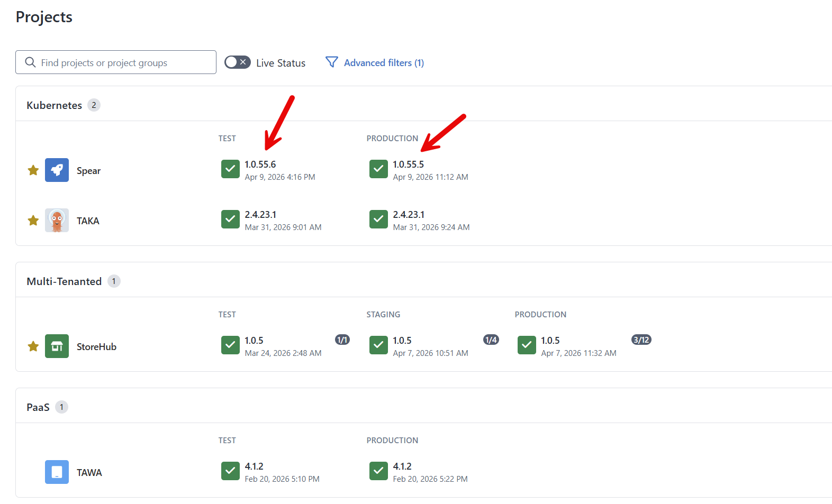Collapse the Multi-Tenanted project group header
Image resolution: width=832 pixels, height=504 pixels.
pos(64,281)
